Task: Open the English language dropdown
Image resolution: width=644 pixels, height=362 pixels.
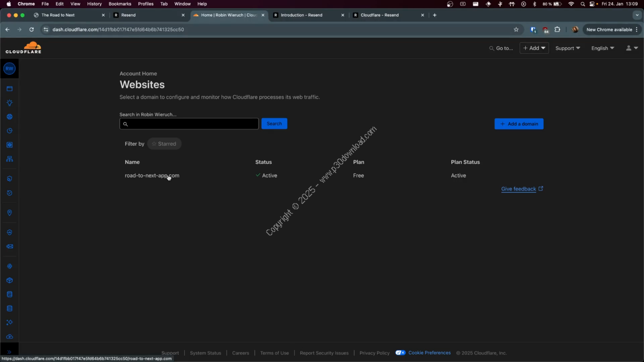Action: coord(603,48)
